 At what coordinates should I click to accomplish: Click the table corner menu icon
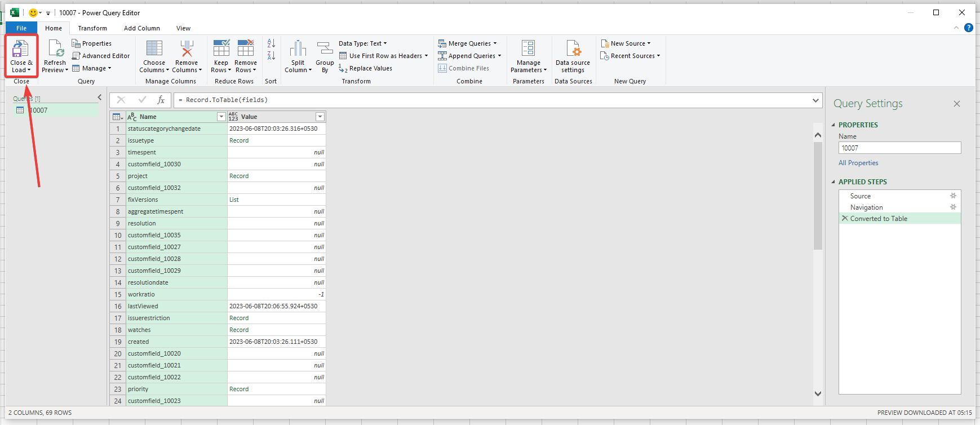pos(118,117)
